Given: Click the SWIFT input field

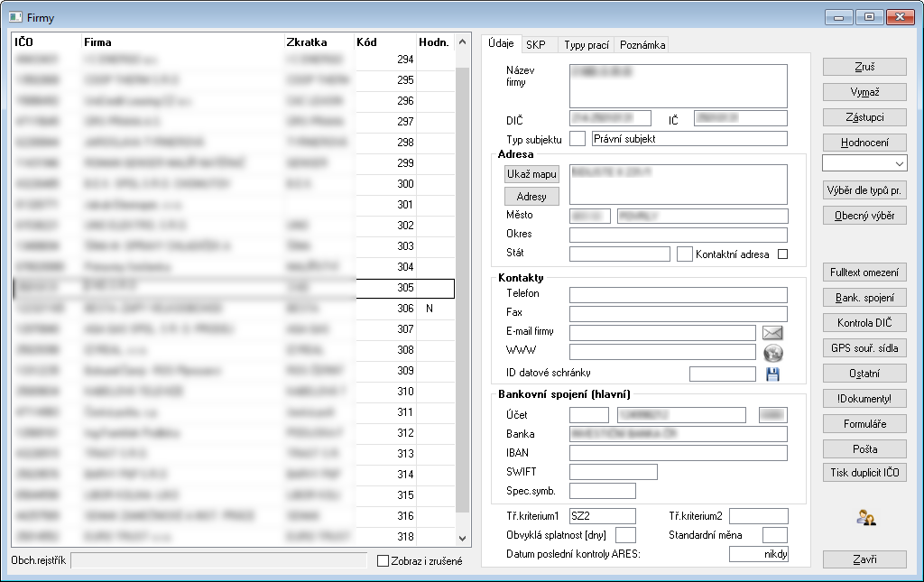Looking at the screenshot, I should pyautogui.click(x=614, y=472).
